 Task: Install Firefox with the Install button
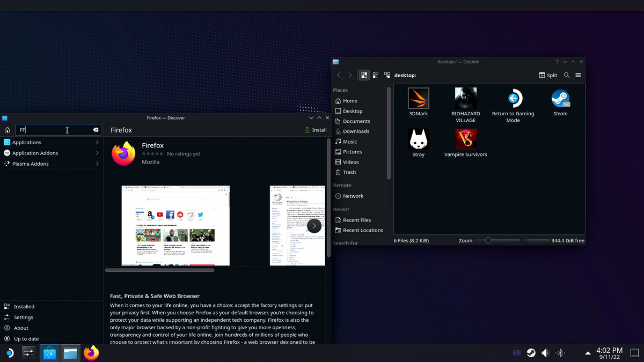click(x=316, y=130)
